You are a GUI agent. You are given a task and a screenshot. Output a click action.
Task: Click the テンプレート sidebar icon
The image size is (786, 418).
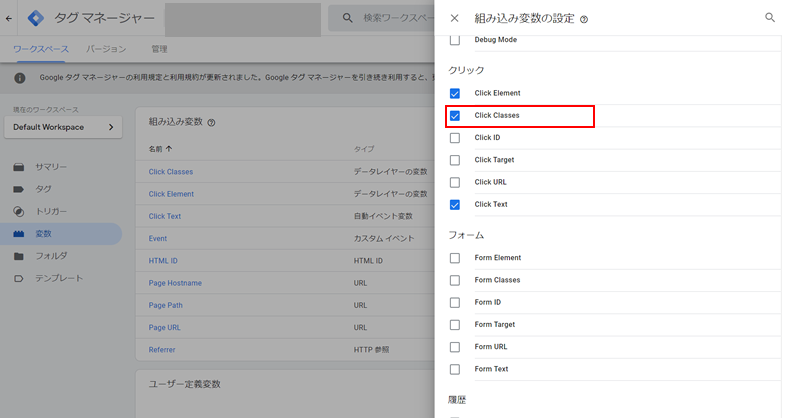click(19, 278)
